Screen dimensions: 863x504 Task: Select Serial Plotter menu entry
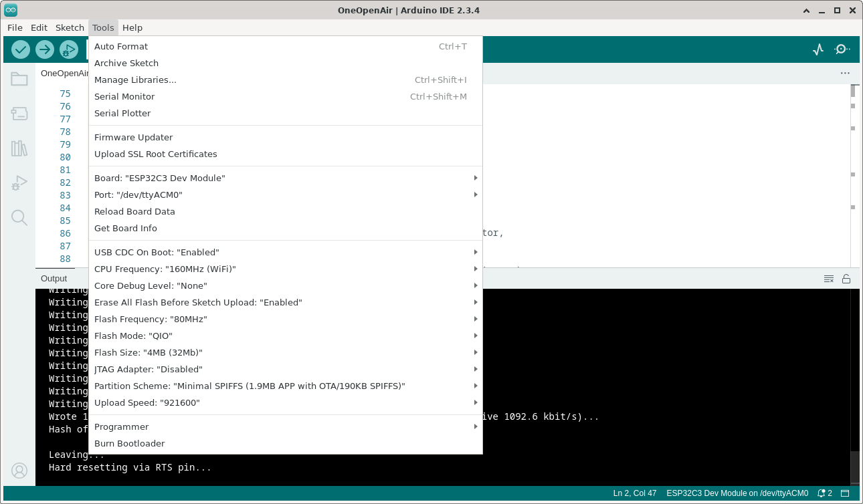click(286, 113)
